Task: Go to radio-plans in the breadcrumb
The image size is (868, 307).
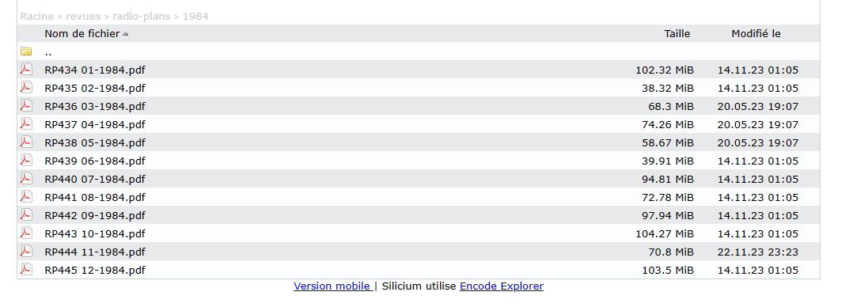Action: tap(142, 17)
